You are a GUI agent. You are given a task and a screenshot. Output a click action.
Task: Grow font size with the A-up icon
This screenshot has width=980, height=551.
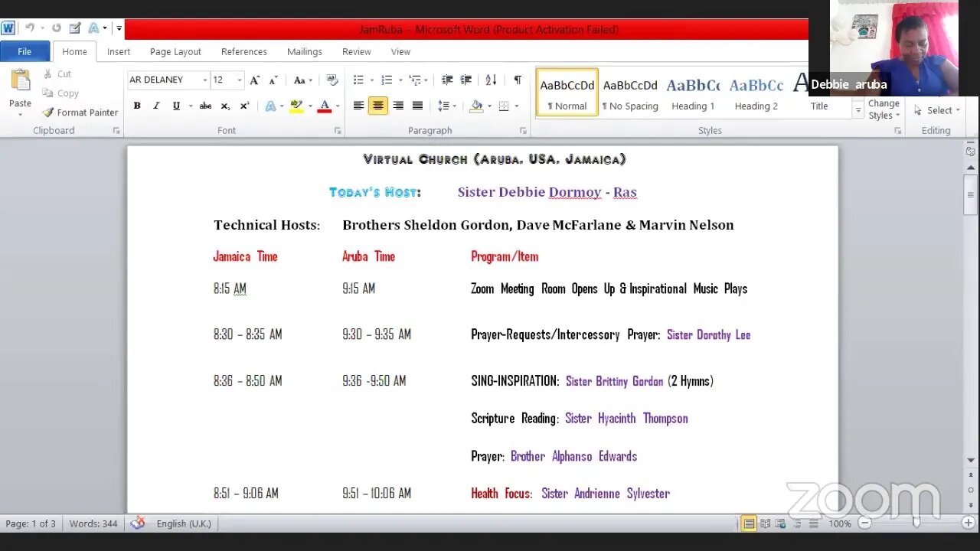coord(255,80)
